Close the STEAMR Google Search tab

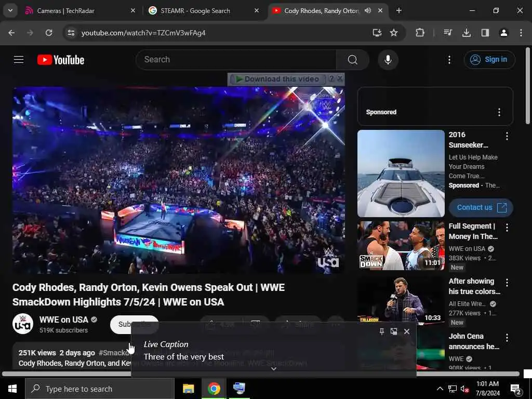pos(257,10)
